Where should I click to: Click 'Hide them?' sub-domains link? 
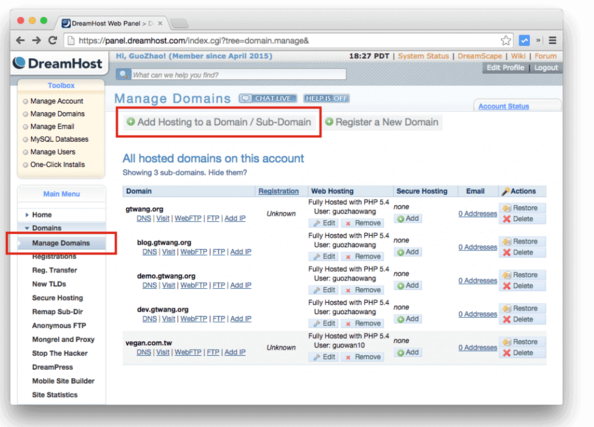click(x=227, y=173)
